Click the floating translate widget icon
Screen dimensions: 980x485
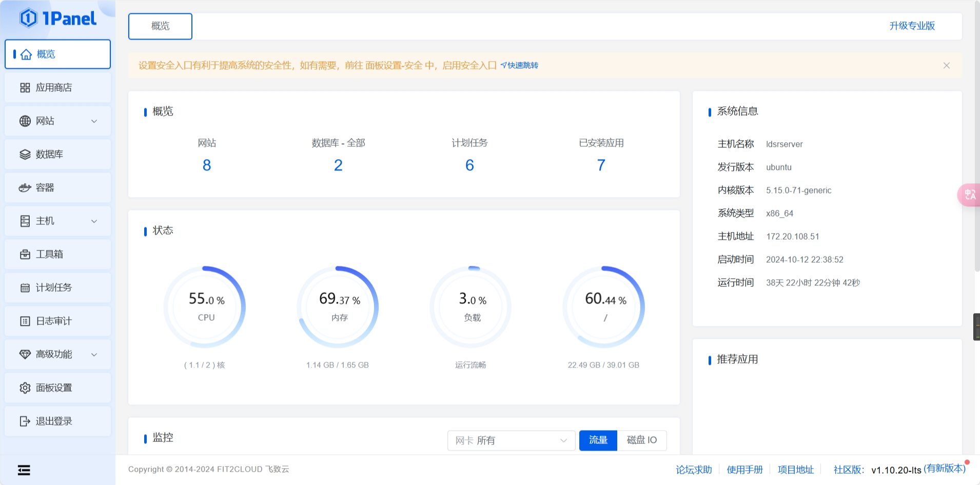pos(969,195)
